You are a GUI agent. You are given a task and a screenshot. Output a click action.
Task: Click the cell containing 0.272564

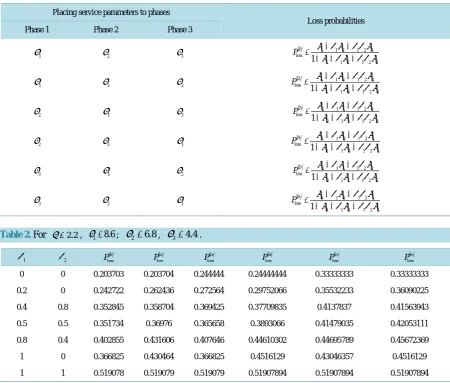pyautogui.click(x=209, y=290)
